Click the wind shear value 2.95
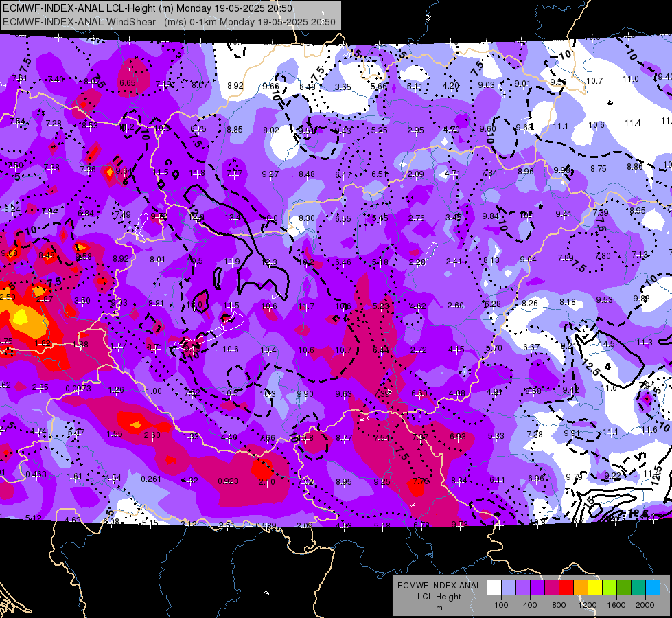This screenshot has height=618, width=672. tap(416, 130)
